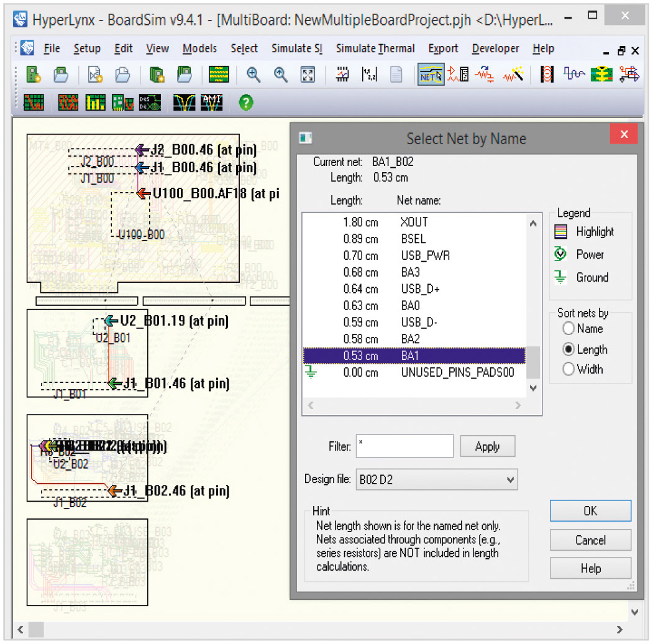Open the Edit menu
The image size is (653, 644).
point(123,48)
